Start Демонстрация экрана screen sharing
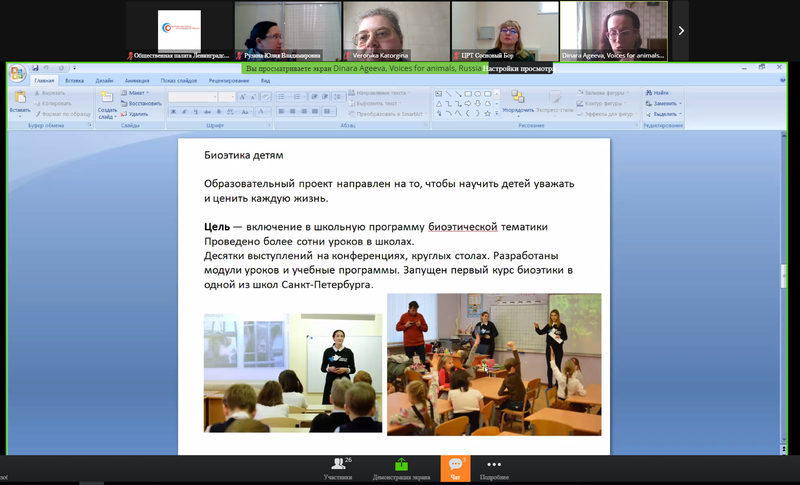800x485 pixels. (401, 468)
